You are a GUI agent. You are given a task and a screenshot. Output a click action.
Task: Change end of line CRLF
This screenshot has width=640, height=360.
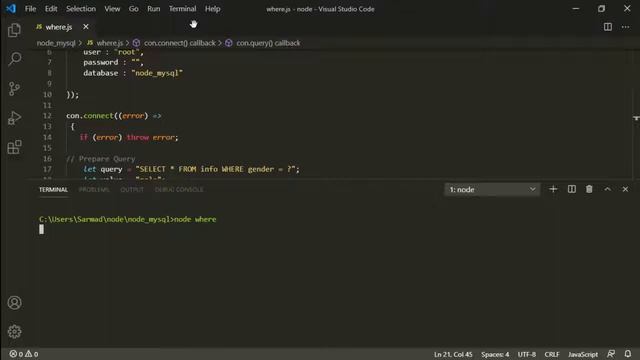pyautogui.click(x=552, y=354)
